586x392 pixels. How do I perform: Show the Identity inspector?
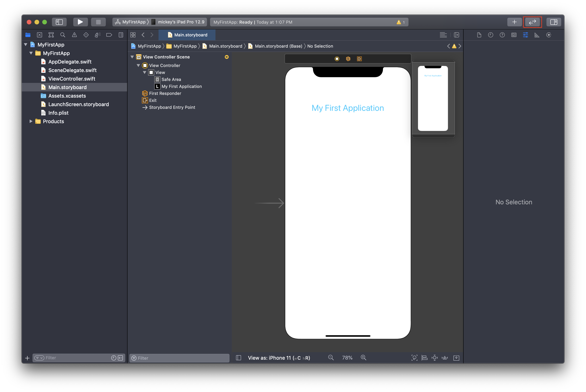514,35
